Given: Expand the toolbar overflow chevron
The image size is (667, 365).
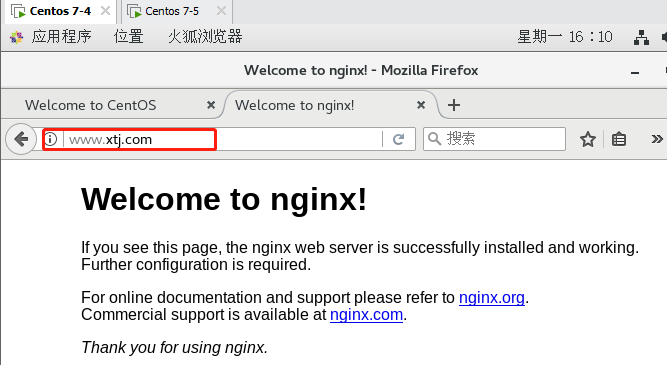Looking at the screenshot, I should tap(657, 139).
